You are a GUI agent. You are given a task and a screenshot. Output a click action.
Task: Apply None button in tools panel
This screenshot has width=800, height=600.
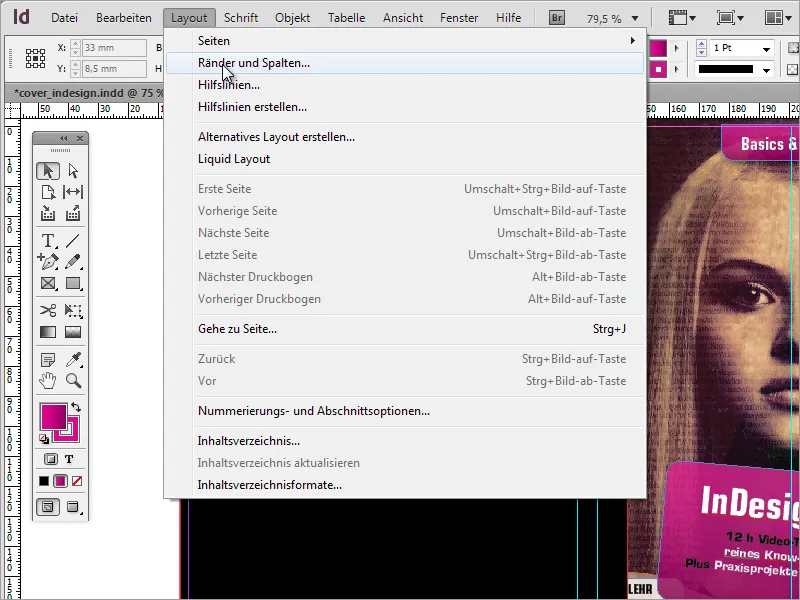[77, 481]
